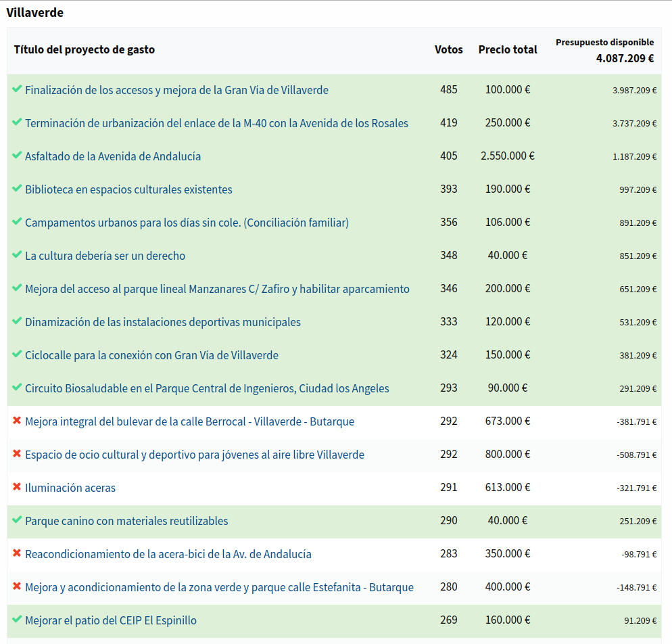Select vote count 405

click(449, 156)
